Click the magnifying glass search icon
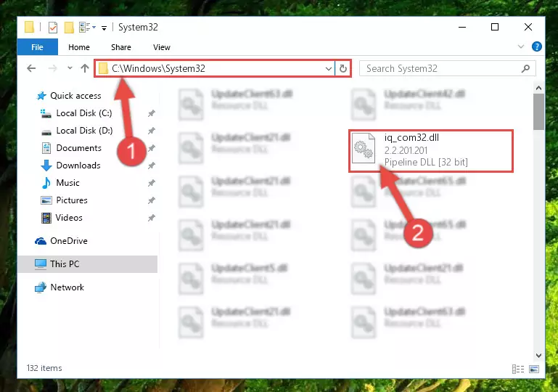The height and width of the screenshot is (392, 558). (x=525, y=68)
